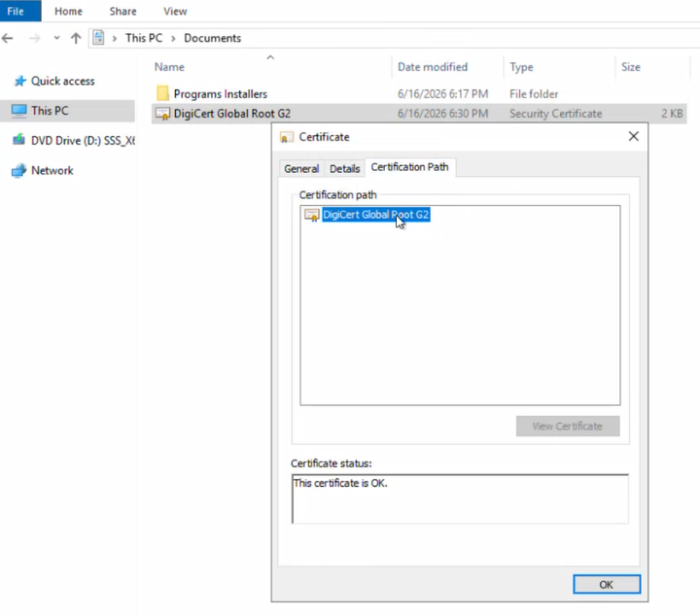The image size is (700, 616).
Task: Select the Programs Installers folder
Action: [x=221, y=93]
